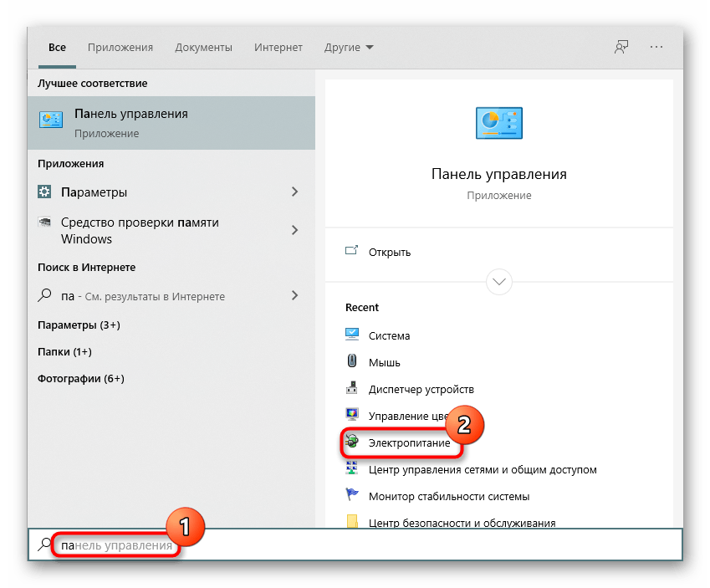Click the network sharing center icon

(352, 468)
